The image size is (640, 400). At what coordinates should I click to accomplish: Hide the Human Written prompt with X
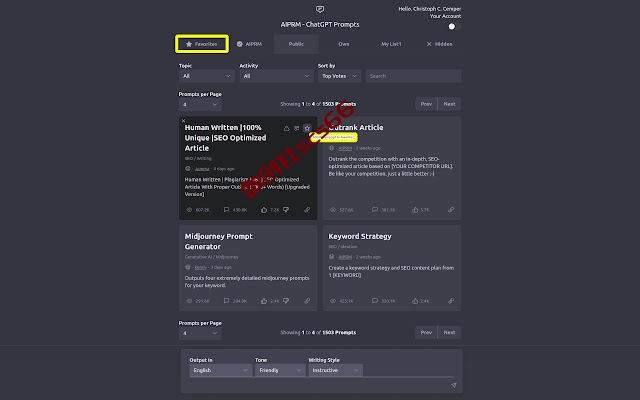point(183,121)
